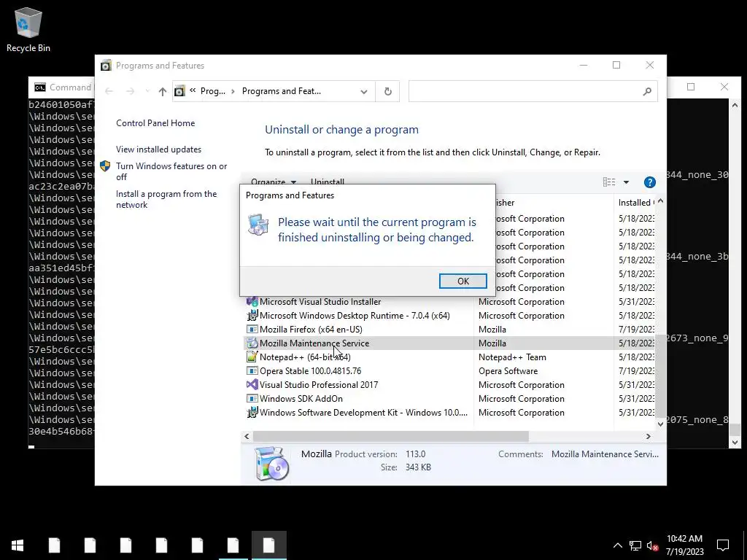Select Opera Stable 100.0.4815.76 entry

tap(310, 371)
